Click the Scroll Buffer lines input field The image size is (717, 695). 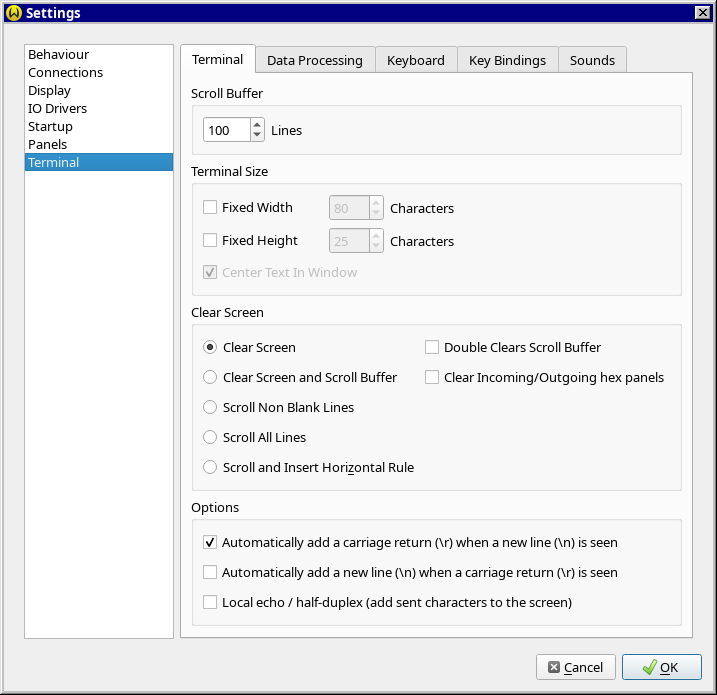226,131
